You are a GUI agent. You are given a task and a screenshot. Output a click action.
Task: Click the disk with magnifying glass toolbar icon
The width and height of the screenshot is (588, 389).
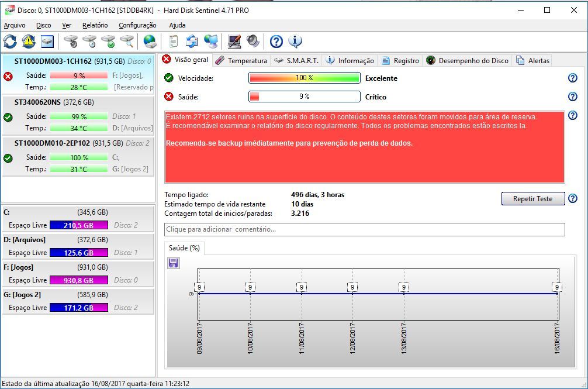[x=127, y=42]
